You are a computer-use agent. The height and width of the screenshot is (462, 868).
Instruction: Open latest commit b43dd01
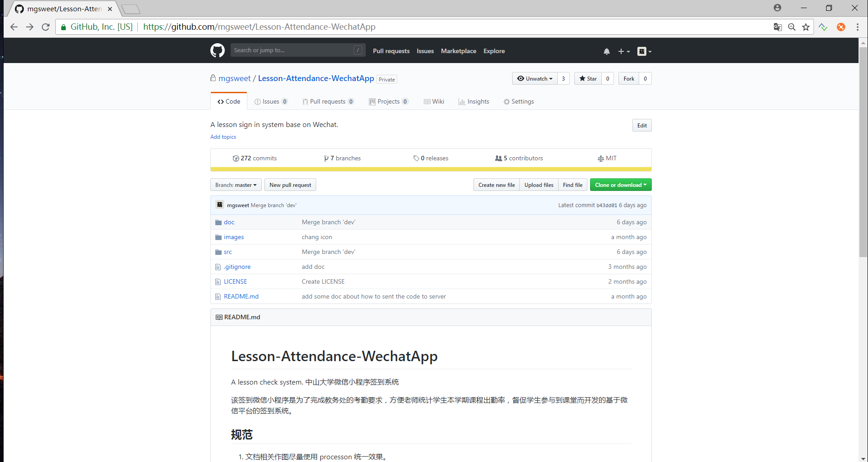click(x=606, y=205)
